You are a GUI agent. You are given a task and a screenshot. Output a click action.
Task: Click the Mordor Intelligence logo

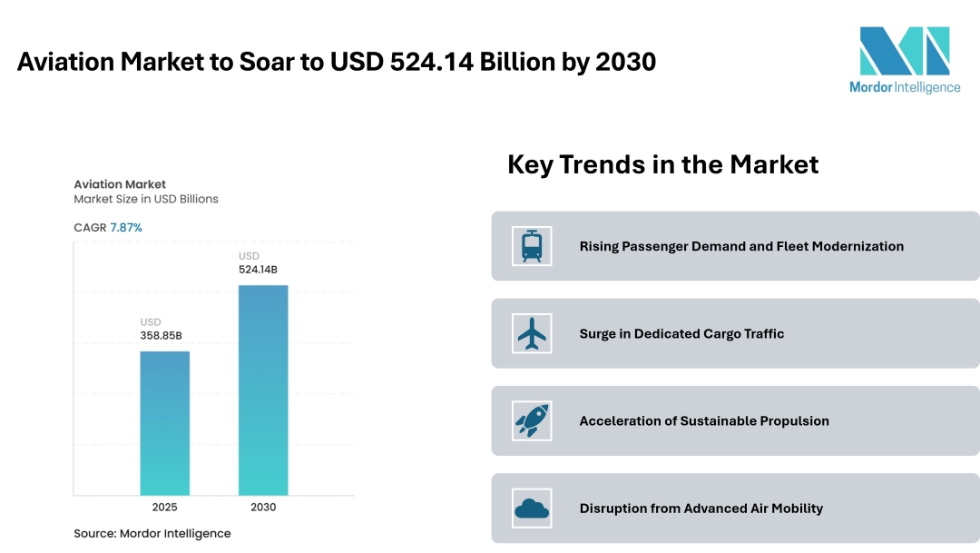tap(904, 60)
